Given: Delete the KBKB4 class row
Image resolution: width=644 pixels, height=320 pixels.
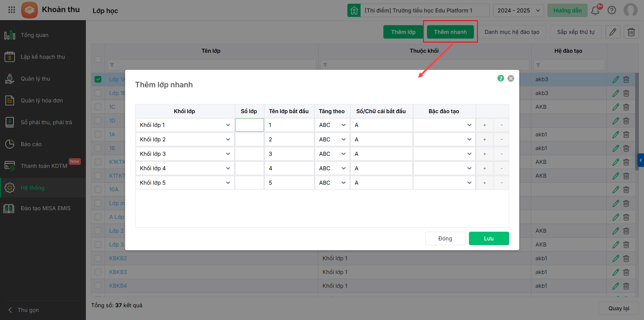Looking at the screenshot, I should point(626,286).
